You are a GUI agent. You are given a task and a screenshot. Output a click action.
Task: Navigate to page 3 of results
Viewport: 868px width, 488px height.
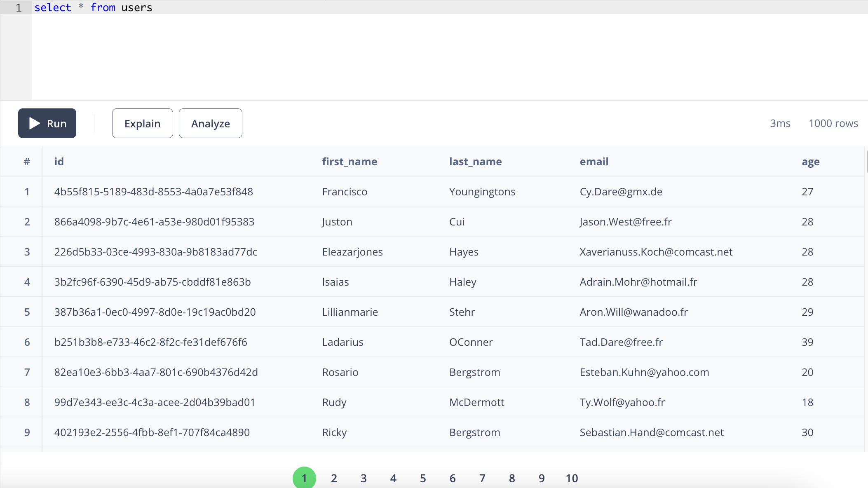pyautogui.click(x=364, y=478)
